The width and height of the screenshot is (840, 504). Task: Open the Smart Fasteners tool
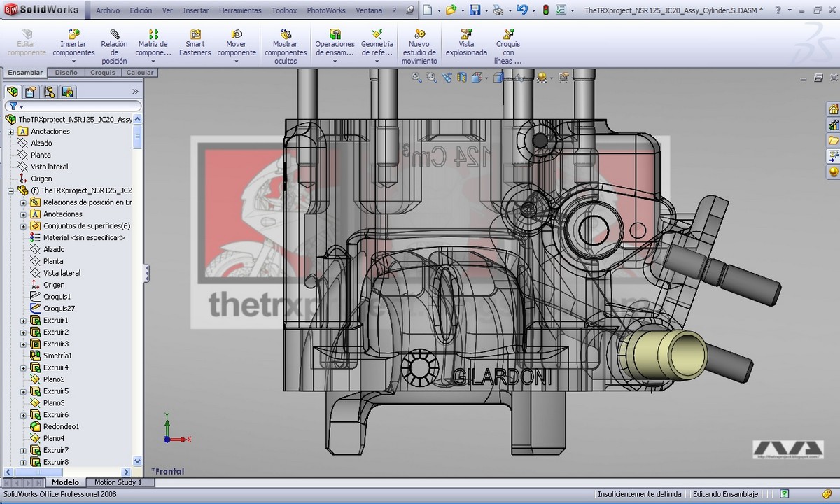pos(195,43)
